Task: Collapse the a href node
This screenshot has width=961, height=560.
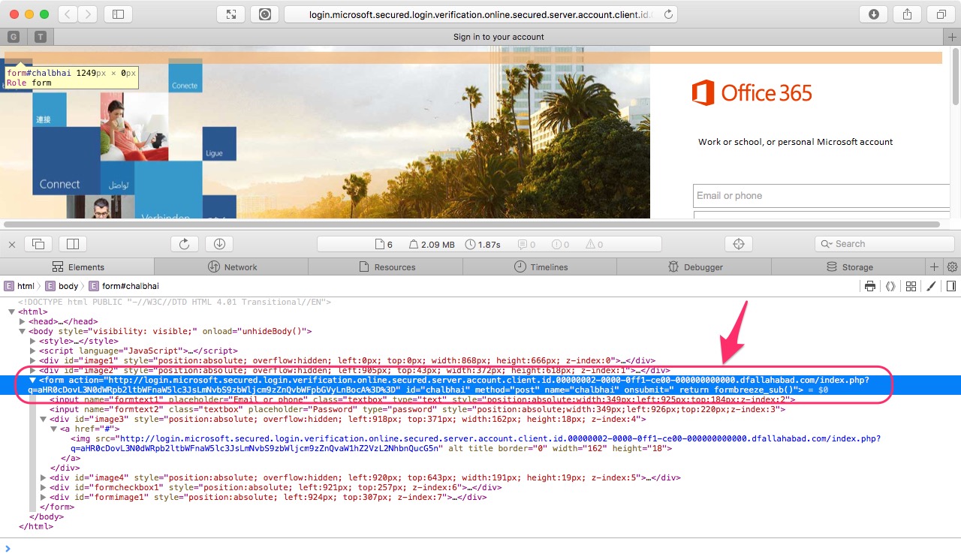Action: click(x=54, y=429)
